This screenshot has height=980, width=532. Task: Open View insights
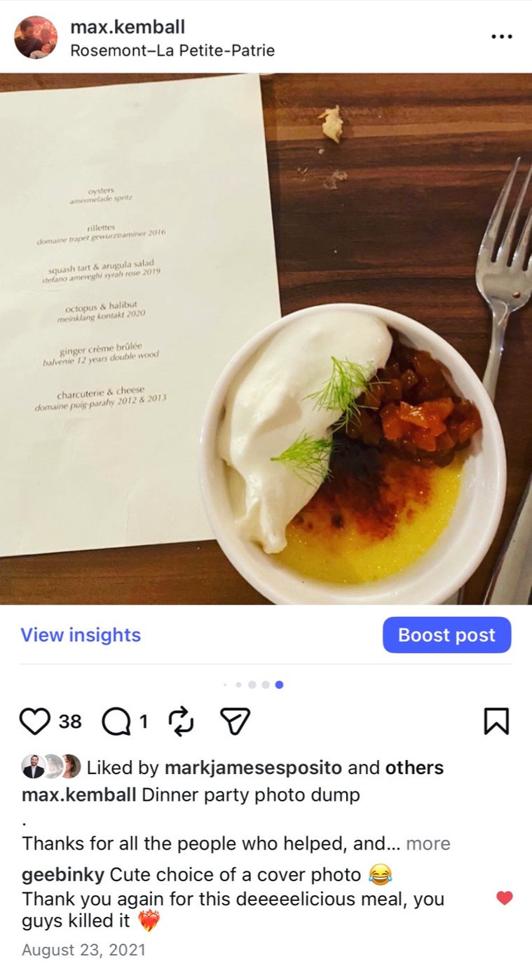pyautogui.click(x=81, y=635)
